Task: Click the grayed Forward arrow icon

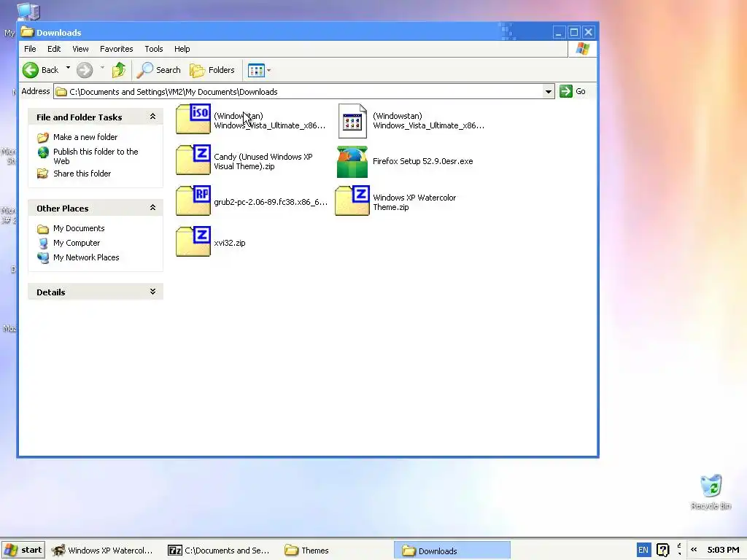Action: pos(85,70)
